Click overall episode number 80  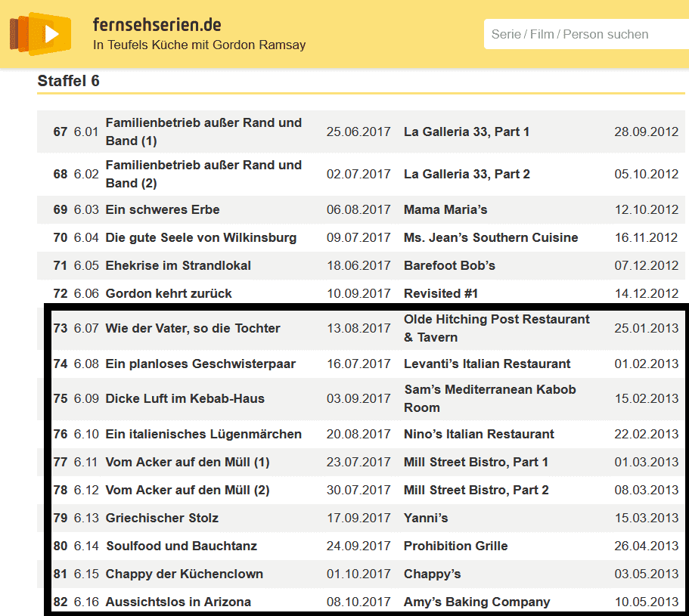(x=61, y=546)
